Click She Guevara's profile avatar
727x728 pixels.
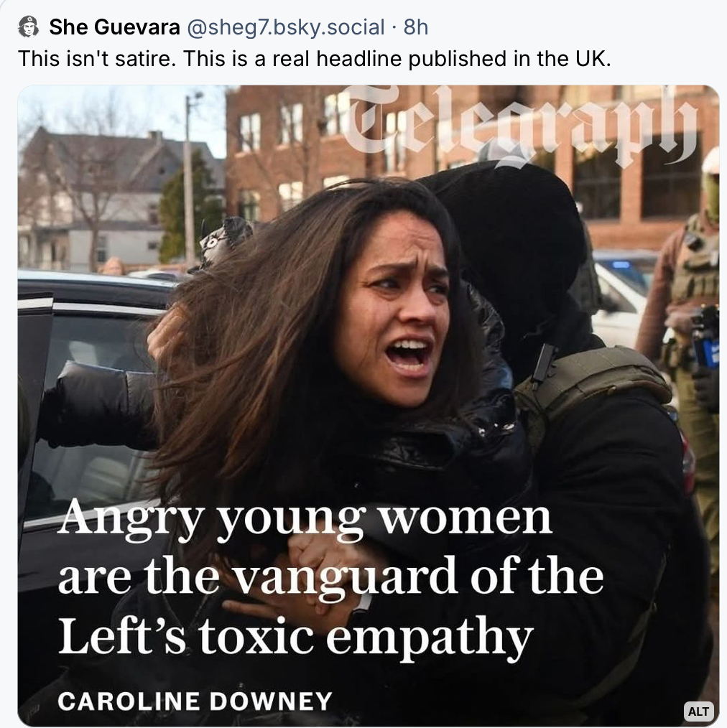(28, 27)
